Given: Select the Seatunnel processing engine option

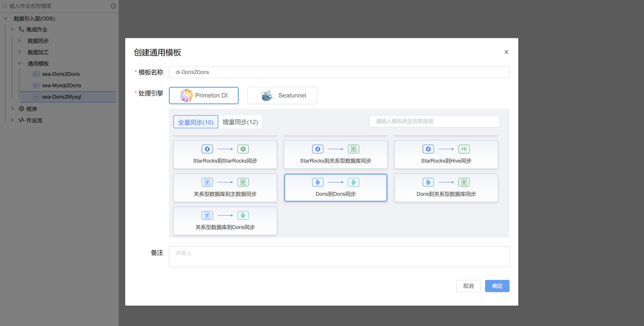Looking at the screenshot, I should [282, 95].
